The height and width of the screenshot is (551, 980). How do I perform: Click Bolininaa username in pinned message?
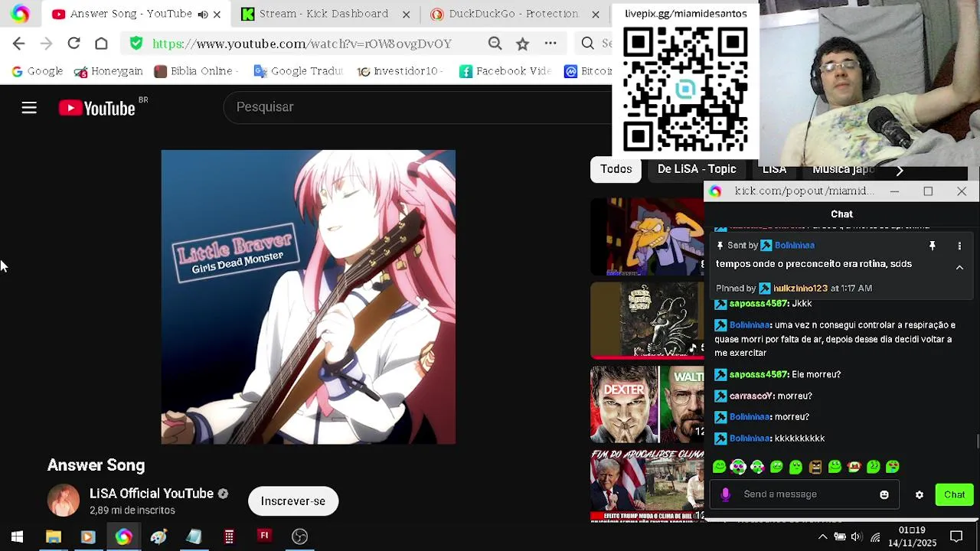[794, 246]
